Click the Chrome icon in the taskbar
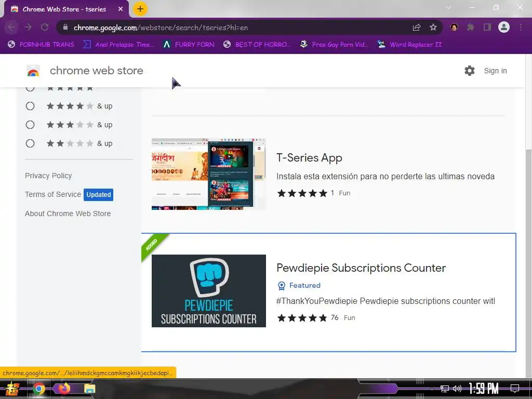Image resolution: width=532 pixels, height=399 pixels. pyautogui.click(x=38, y=389)
